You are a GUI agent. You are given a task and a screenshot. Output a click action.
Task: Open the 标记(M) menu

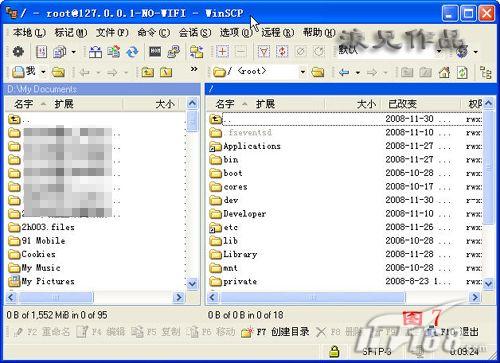click(71, 33)
